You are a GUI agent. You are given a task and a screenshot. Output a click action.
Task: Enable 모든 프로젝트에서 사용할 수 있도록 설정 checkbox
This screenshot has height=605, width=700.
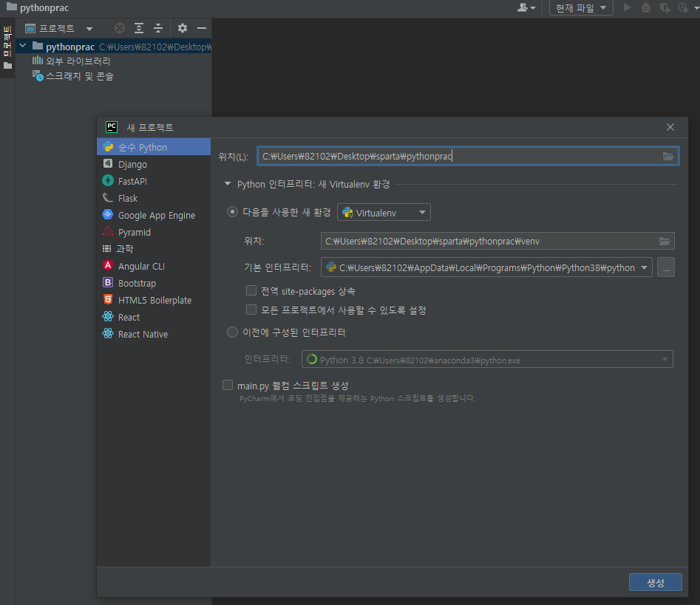[x=251, y=310]
